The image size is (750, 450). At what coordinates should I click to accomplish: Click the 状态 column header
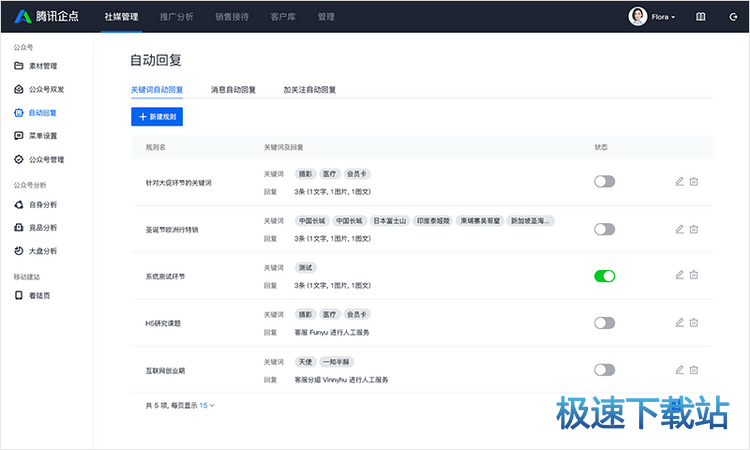(x=601, y=147)
